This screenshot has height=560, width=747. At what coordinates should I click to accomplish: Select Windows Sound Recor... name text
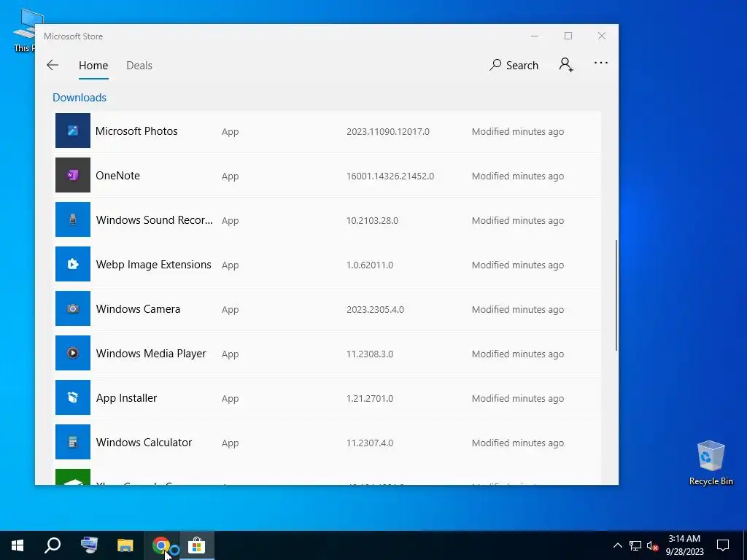click(x=155, y=220)
